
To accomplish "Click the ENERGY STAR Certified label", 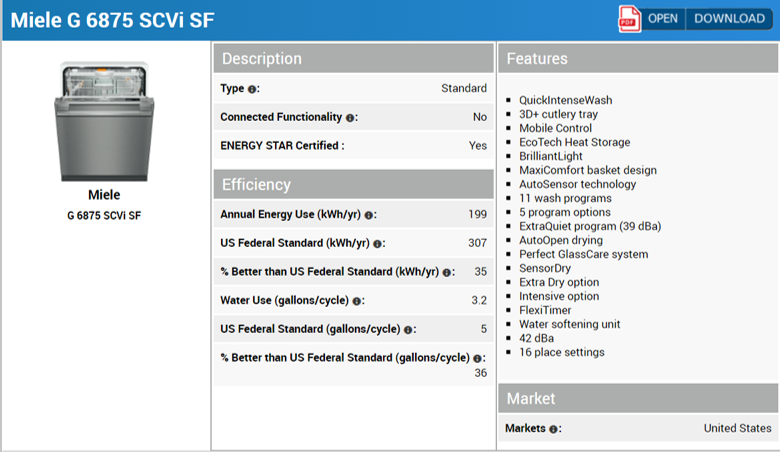I will (x=282, y=146).
